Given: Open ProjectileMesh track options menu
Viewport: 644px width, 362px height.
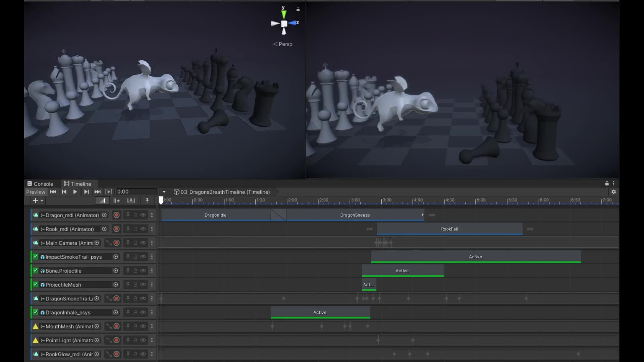Looking at the screenshot, I should 152,284.
